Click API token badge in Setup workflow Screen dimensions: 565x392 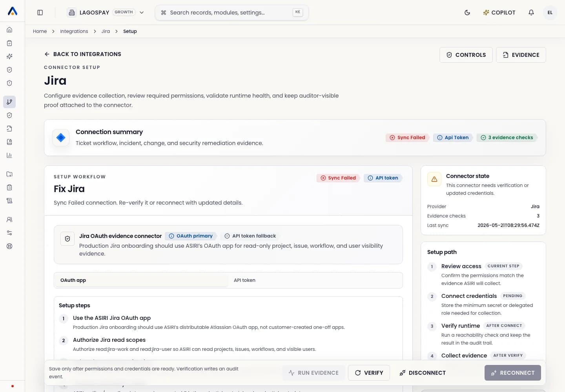tap(383, 178)
